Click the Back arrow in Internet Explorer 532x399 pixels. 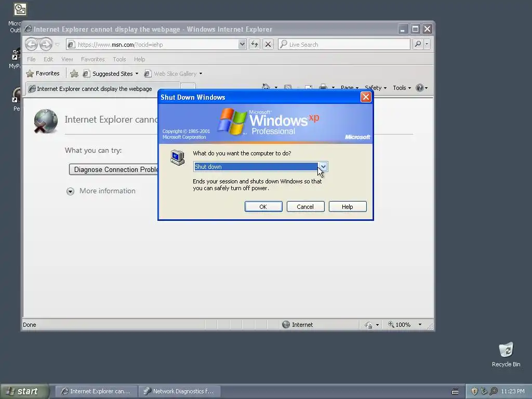tap(31, 44)
